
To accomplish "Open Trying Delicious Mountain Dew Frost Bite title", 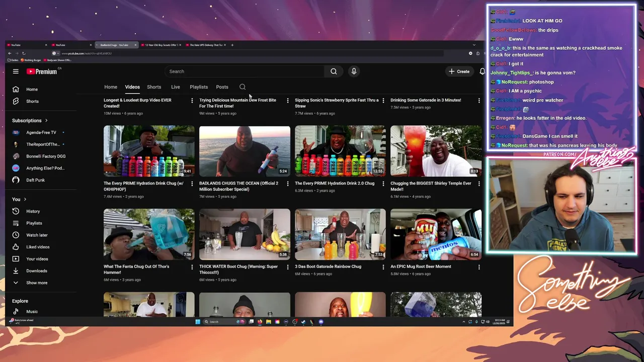I will [237, 103].
